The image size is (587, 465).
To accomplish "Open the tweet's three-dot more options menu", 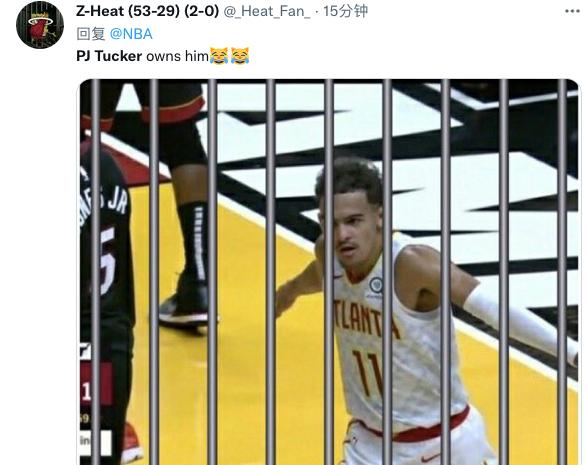I will [x=572, y=12].
